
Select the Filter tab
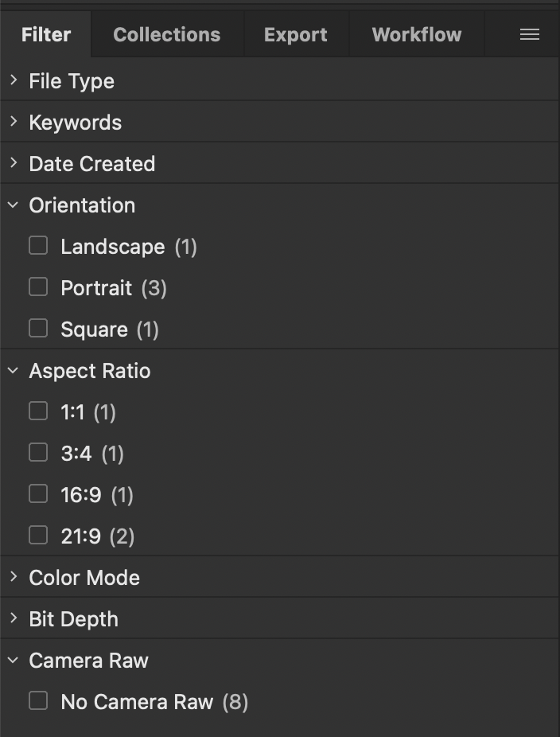(x=45, y=34)
